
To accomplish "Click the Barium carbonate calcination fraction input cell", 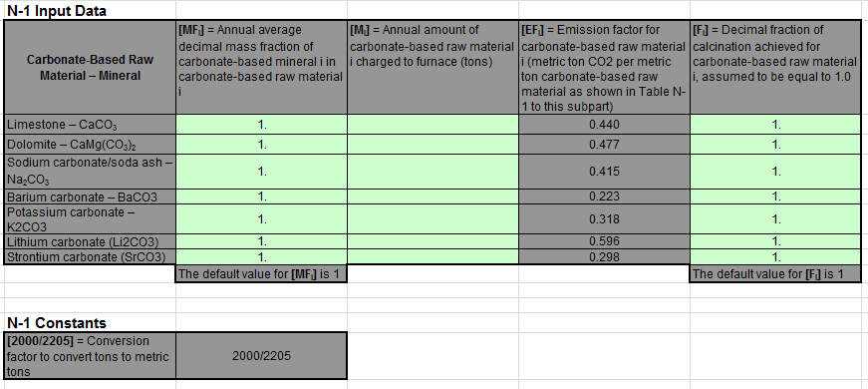I will [x=775, y=196].
